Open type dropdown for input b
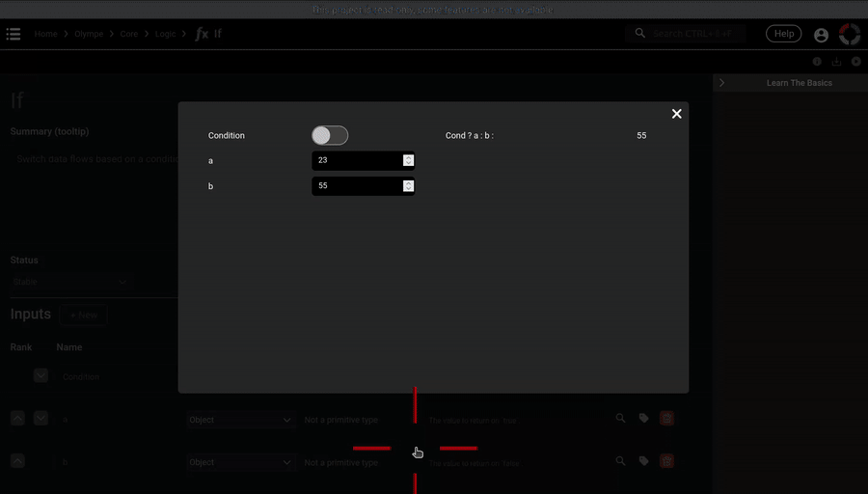 pos(240,462)
